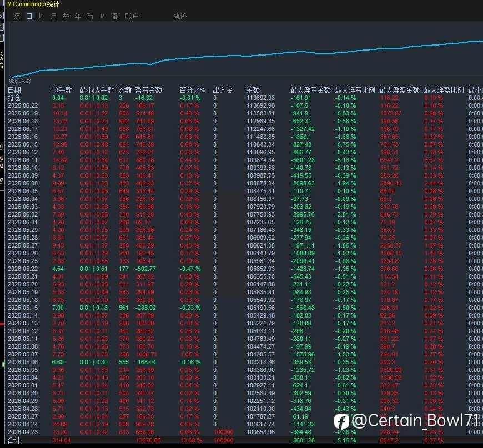Screen dimensions: 483x448
Task: Click the balance value 109874.34
Action: point(260,160)
